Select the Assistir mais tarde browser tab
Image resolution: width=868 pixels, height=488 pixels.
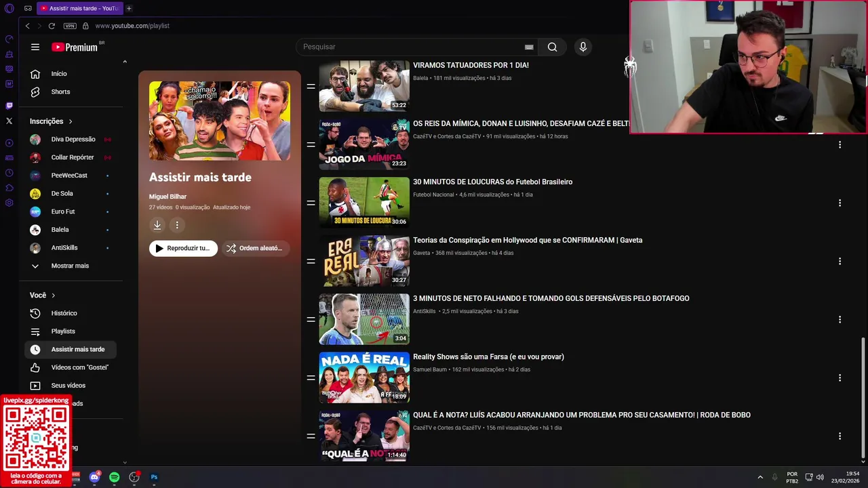point(79,8)
